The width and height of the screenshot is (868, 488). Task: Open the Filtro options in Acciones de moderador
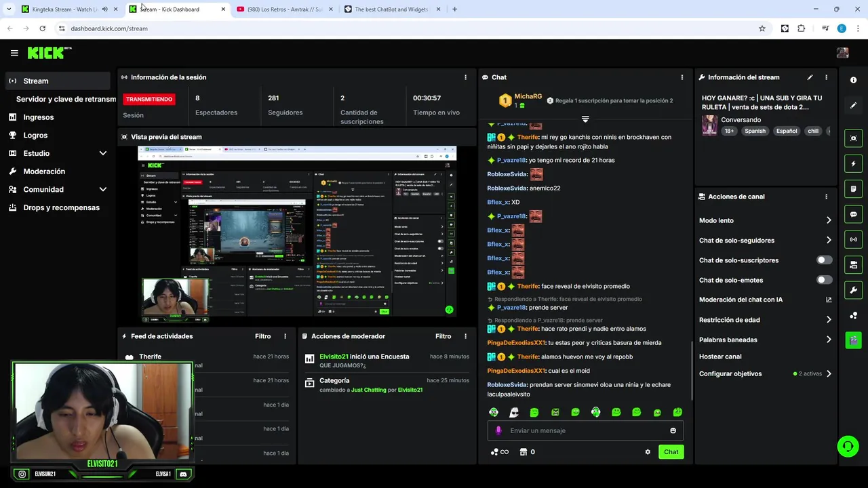click(443, 336)
